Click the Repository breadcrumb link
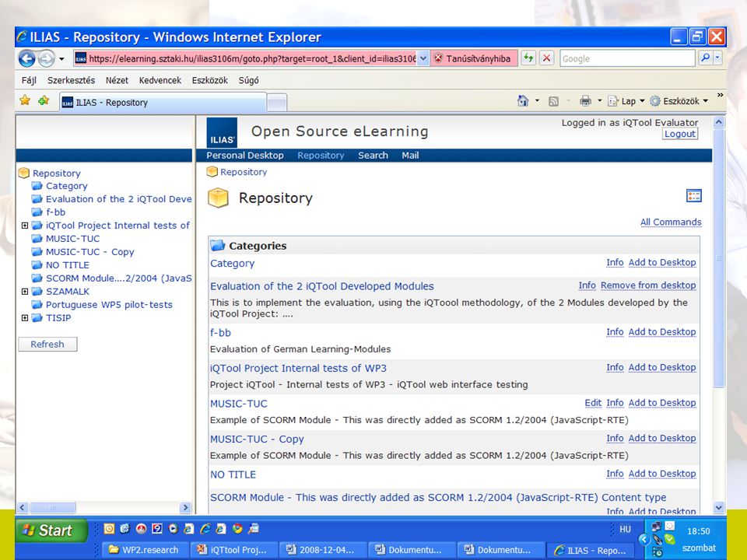Viewport: 747px width, 560px height. click(244, 172)
